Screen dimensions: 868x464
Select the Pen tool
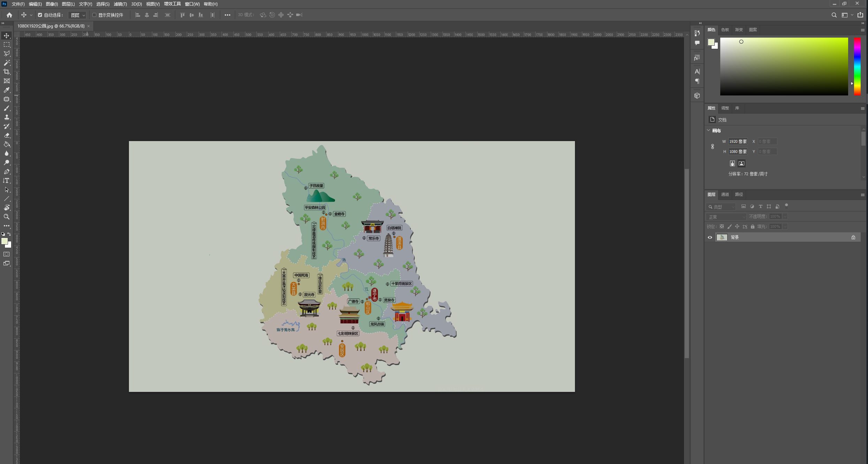[7, 171]
